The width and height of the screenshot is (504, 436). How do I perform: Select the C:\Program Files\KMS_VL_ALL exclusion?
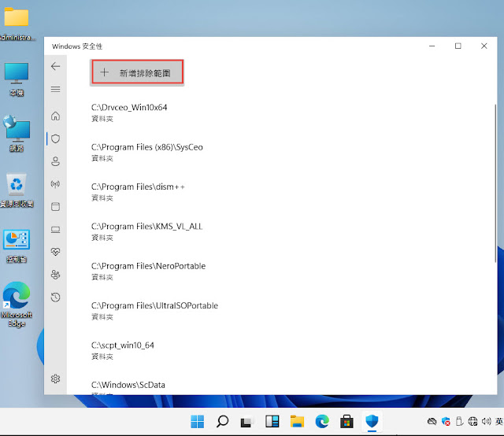coord(147,231)
